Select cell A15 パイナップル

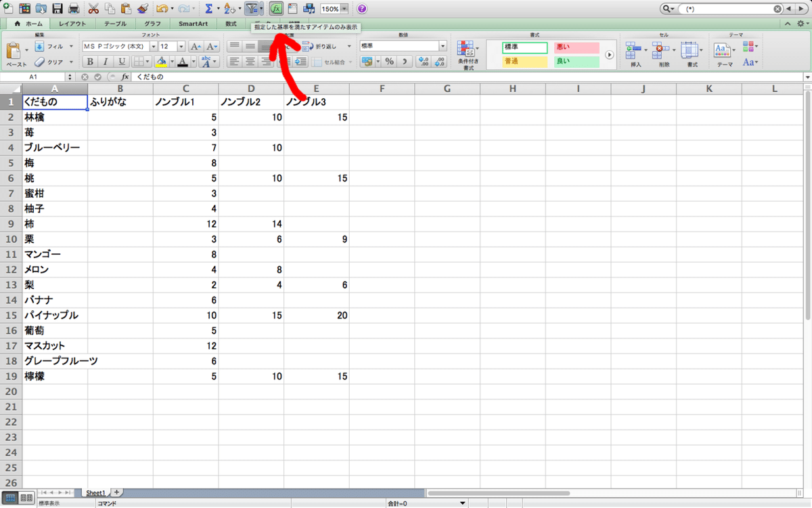[x=55, y=315]
